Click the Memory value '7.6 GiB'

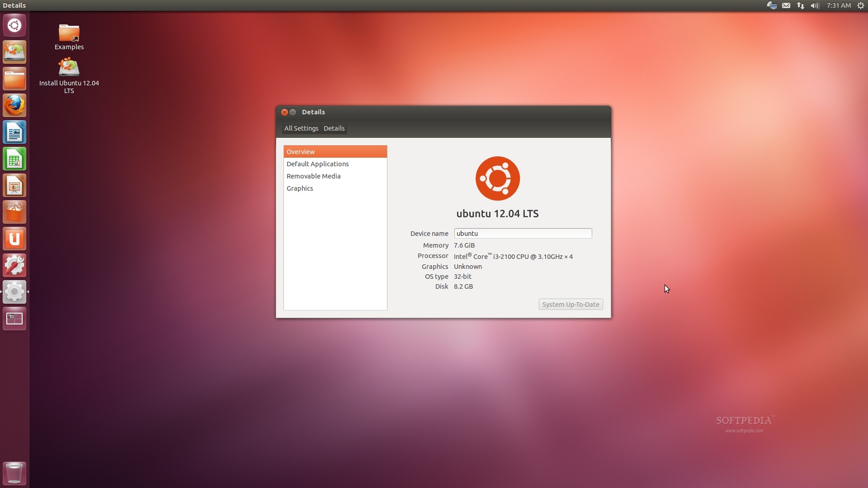[464, 245]
